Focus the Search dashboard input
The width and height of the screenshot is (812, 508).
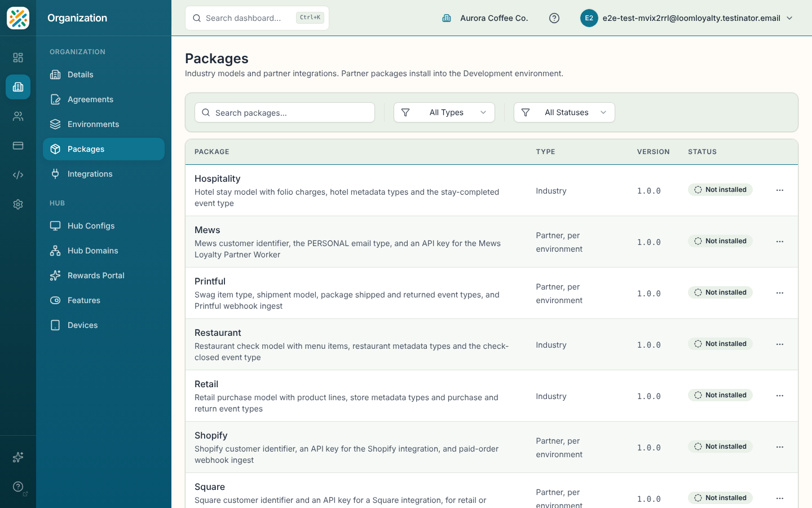[x=257, y=18]
